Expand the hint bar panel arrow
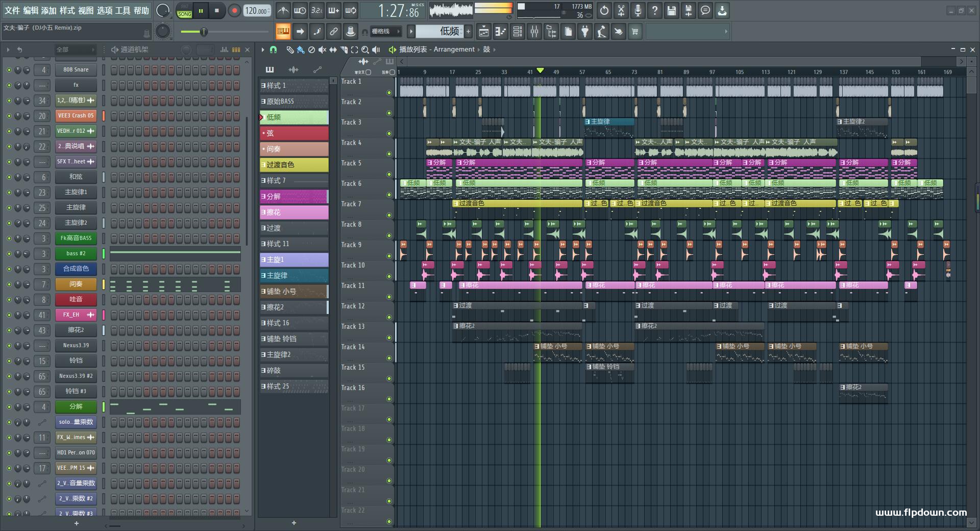The image size is (980, 531). point(726,32)
